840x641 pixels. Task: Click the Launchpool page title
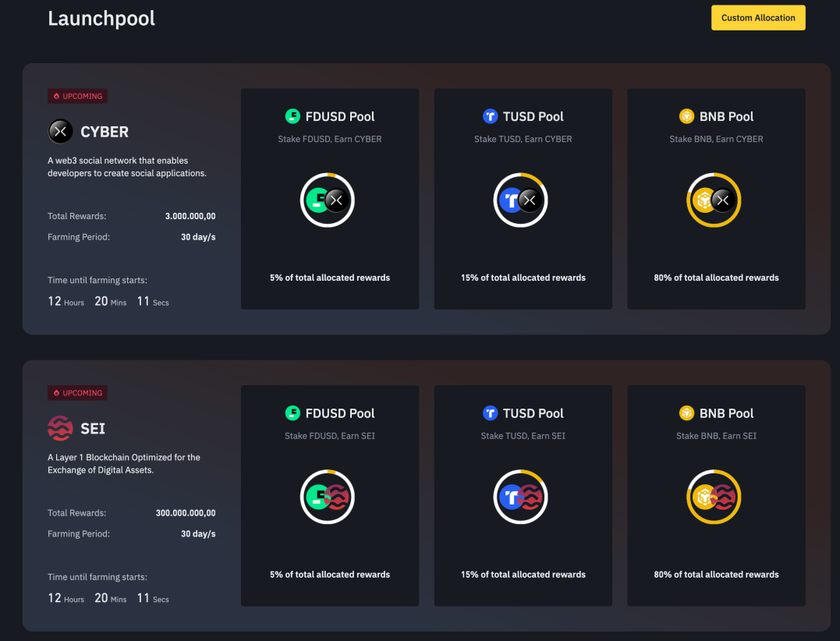coord(101,18)
